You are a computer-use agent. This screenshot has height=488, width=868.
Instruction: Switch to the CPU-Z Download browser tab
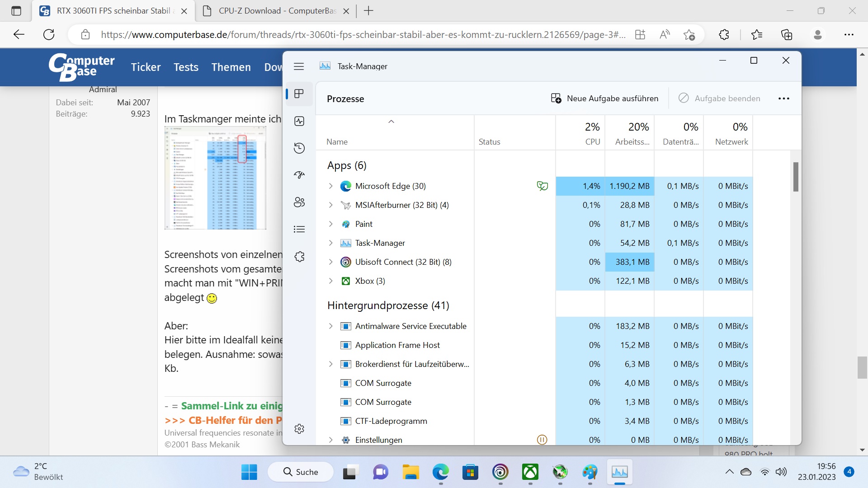[x=276, y=11]
